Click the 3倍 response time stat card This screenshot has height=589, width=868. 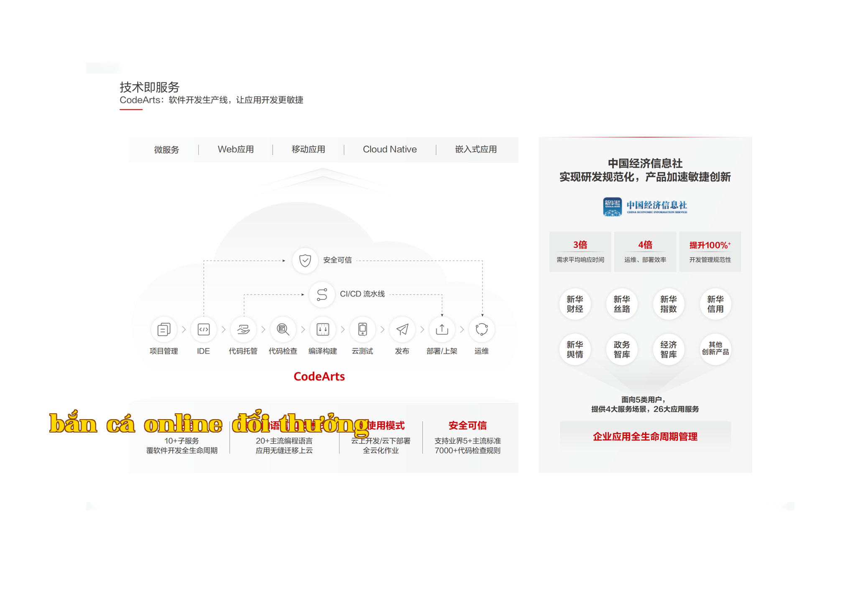click(x=580, y=251)
